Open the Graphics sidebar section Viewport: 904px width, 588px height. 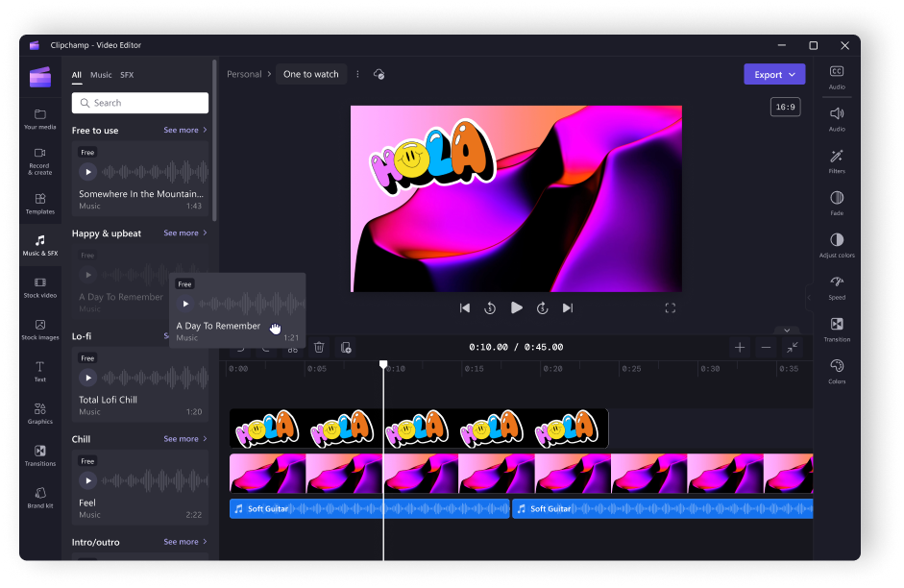39,414
